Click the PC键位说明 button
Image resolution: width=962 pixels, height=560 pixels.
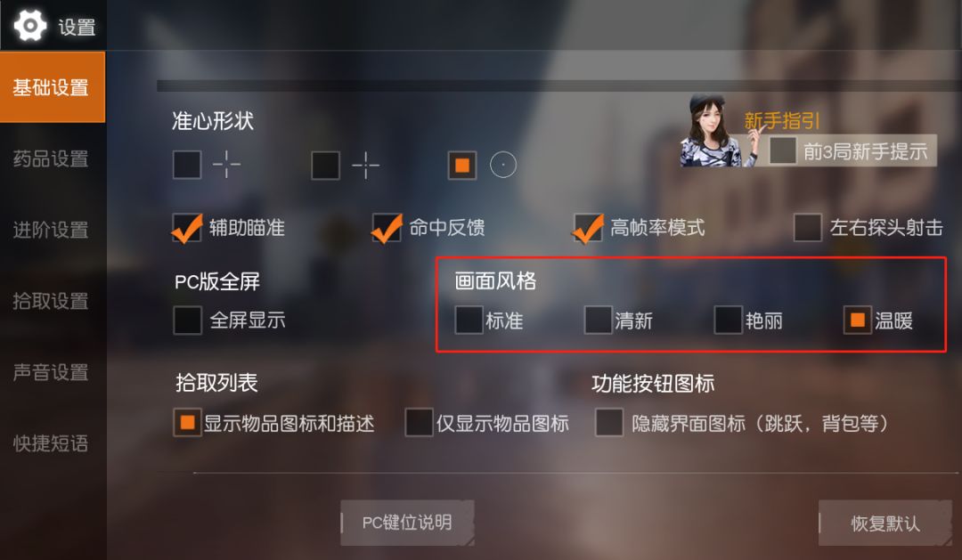click(x=407, y=523)
